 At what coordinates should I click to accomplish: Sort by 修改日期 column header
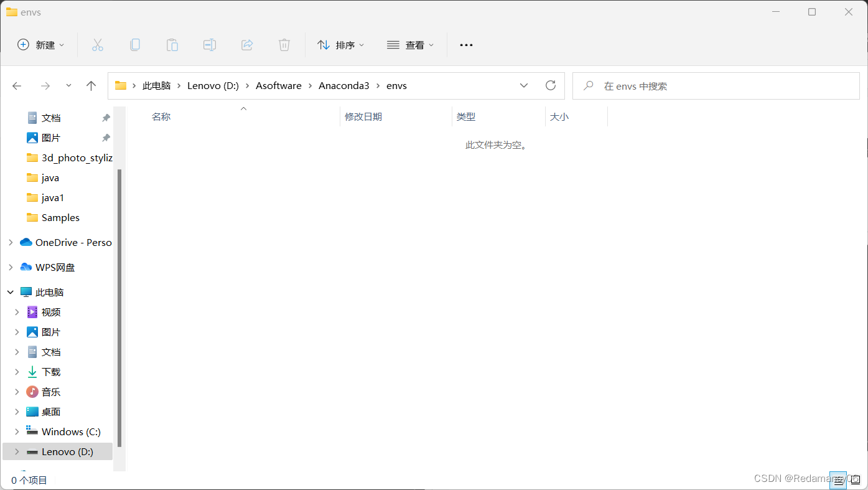[363, 117]
